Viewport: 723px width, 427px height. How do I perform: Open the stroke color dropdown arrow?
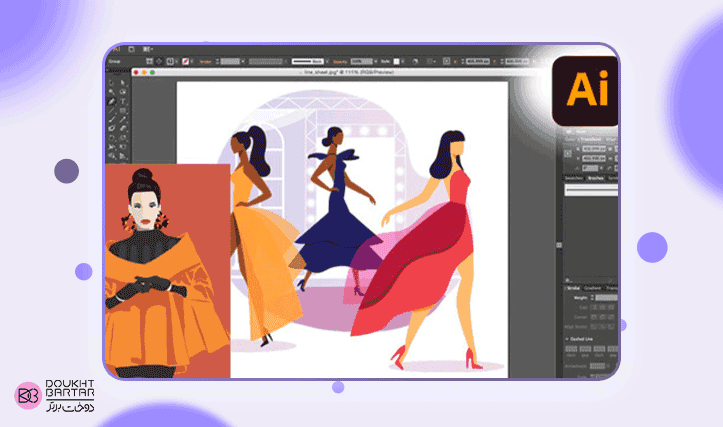[192, 61]
